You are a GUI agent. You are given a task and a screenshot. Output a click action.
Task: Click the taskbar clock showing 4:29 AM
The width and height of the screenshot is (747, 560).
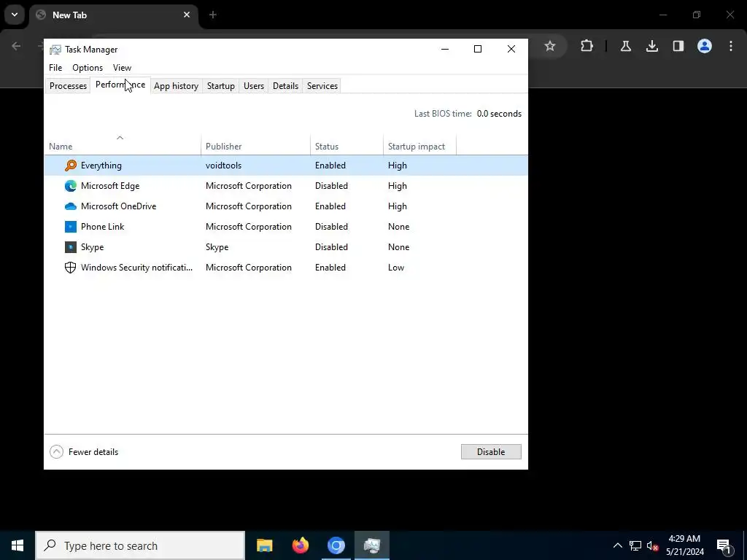coord(684,545)
